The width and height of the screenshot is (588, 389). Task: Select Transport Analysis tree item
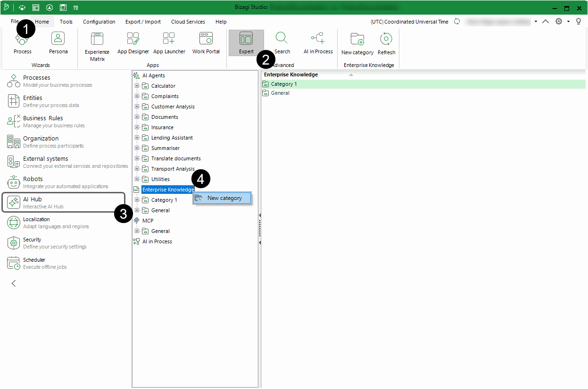point(173,169)
